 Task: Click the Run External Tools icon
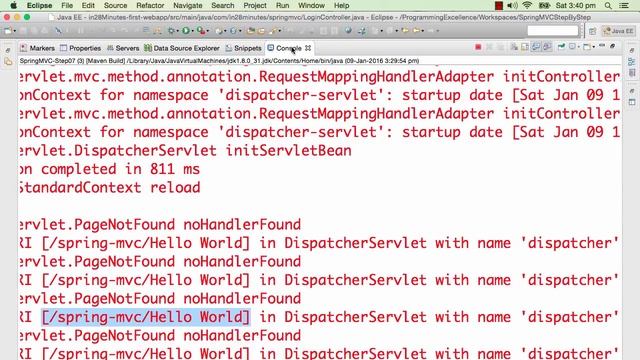[201, 31]
